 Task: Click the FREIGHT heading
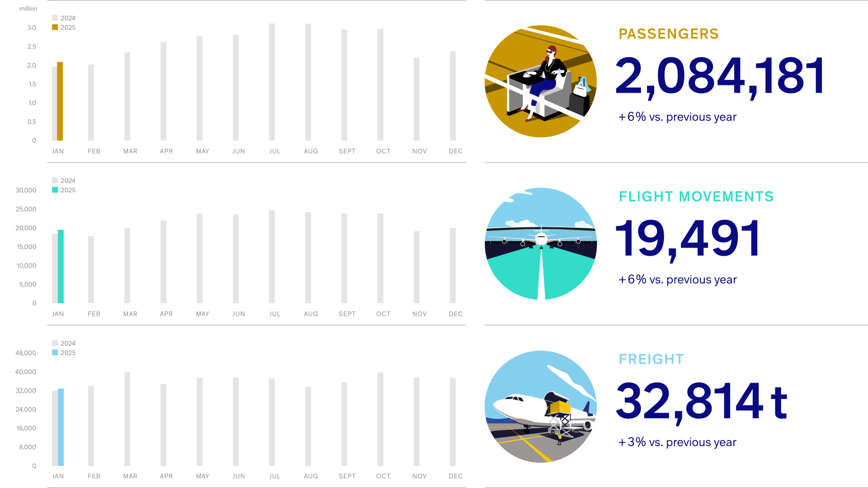pyautogui.click(x=651, y=359)
